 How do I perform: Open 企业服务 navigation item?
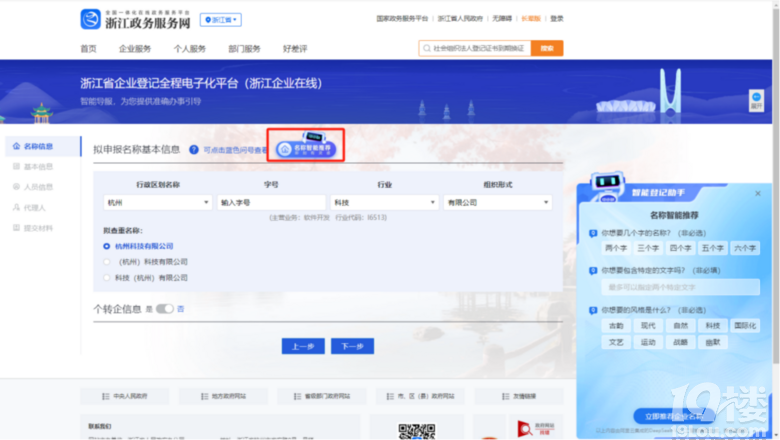pyautogui.click(x=135, y=49)
